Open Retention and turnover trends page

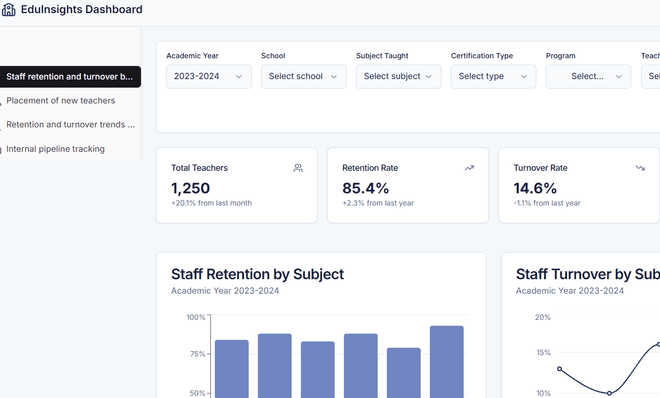click(x=70, y=125)
